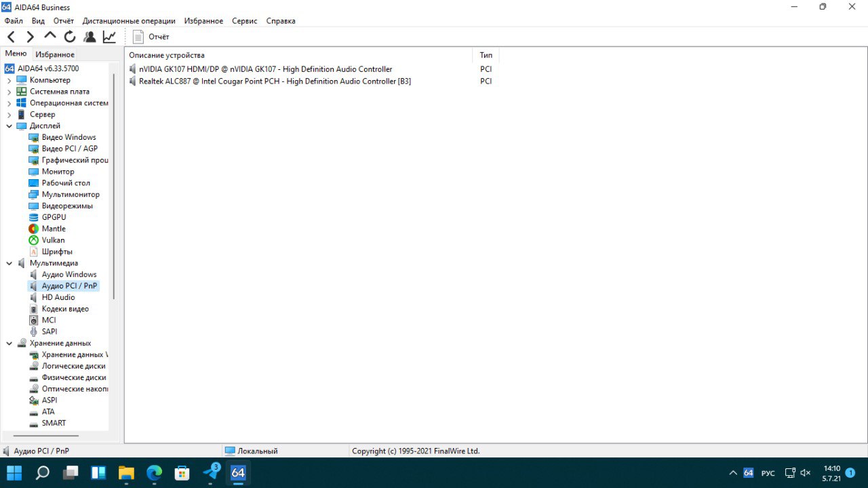Image resolution: width=868 pixels, height=488 pixels.
Task: Click the ATA drive icon
Action: [x=34, y=412]
